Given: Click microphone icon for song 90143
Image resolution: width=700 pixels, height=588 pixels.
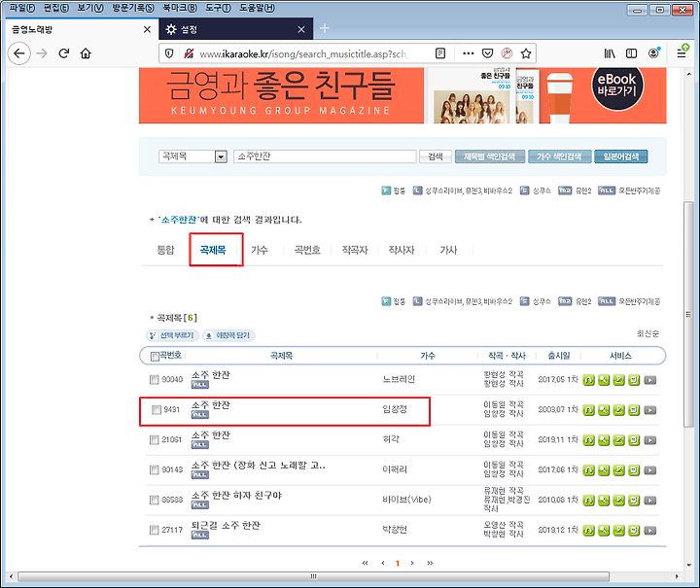Looking at the screenshot, I should point(604,469).
